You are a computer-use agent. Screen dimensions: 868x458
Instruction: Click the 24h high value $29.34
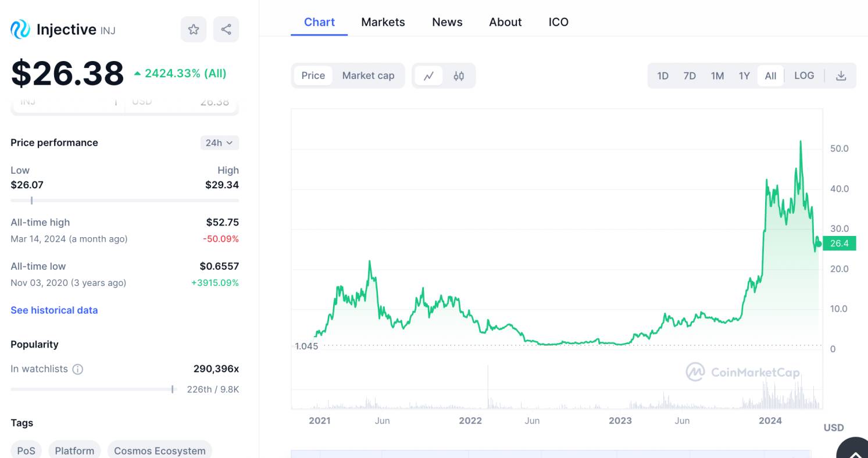(222, 185)
